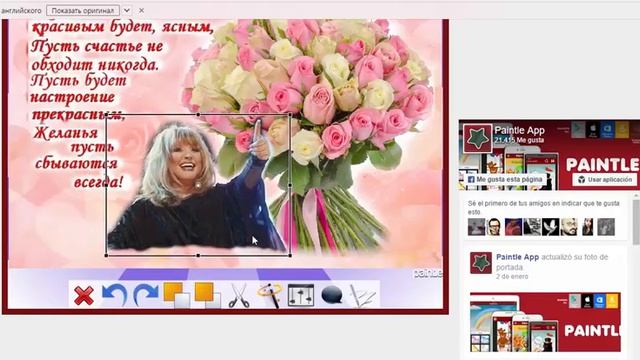Image resolution: width=640 pixels, height=360 pixels.
Task: Click 'actualizó su foto de portada' text
Action: coord(552,262)
